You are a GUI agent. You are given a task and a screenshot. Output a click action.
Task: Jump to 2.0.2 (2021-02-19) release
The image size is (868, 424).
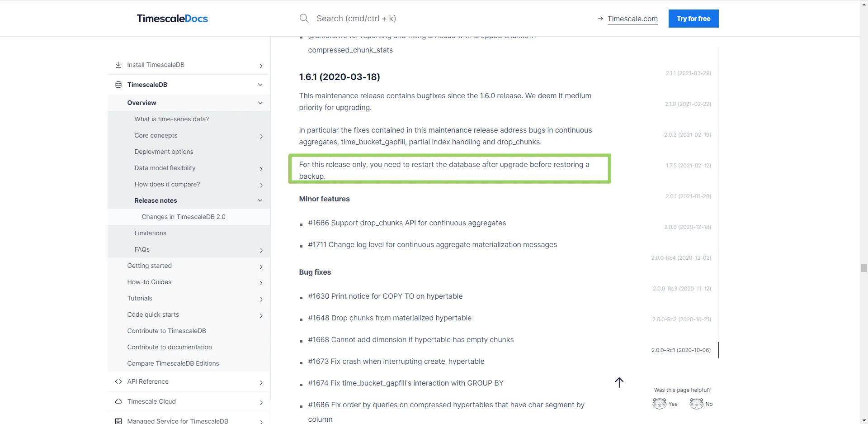point(687,135)
